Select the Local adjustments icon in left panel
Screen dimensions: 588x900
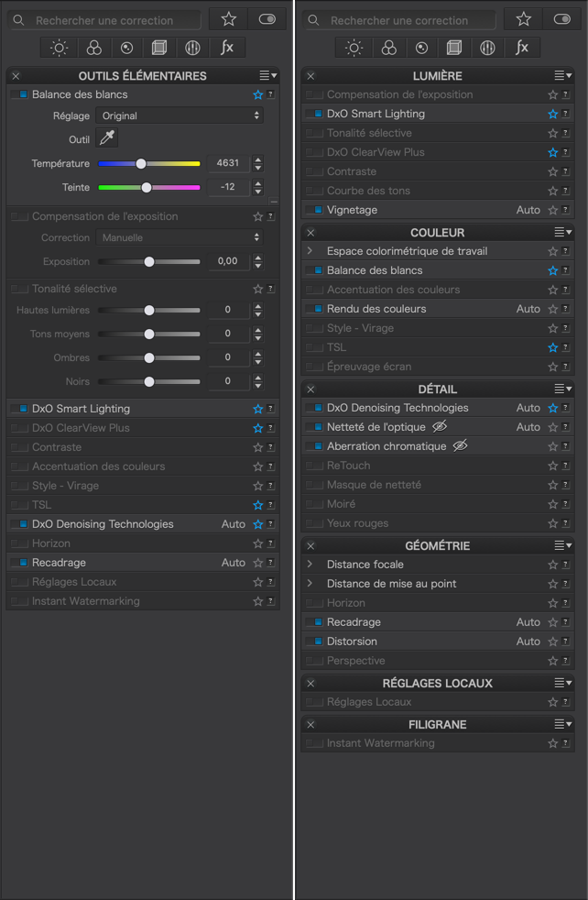tap(192, 48)
